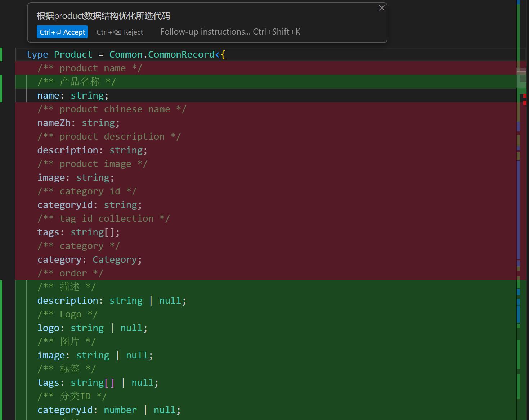Click the number type on categoryId line

point(120,410)
